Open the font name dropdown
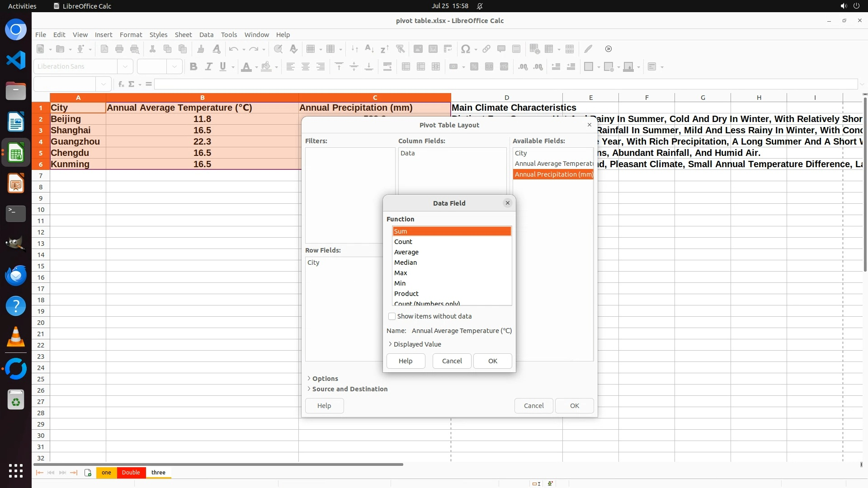This screenshot has height=488, width=868. (x=125, y=66)
